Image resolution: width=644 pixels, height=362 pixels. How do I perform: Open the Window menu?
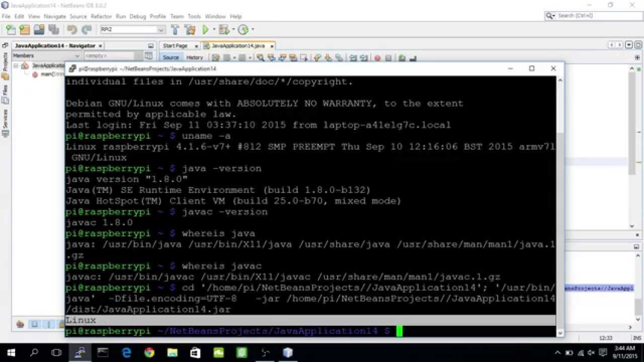(215, 17)
